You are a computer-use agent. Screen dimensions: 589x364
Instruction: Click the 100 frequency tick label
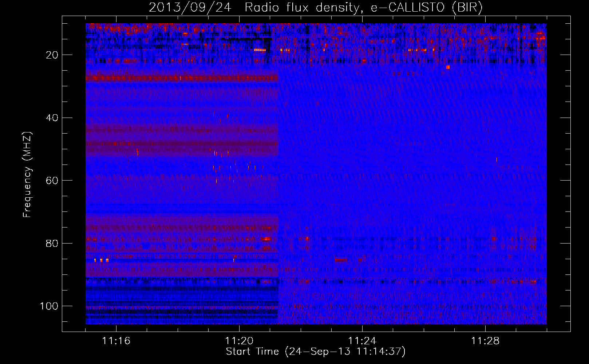click(49, 306)
